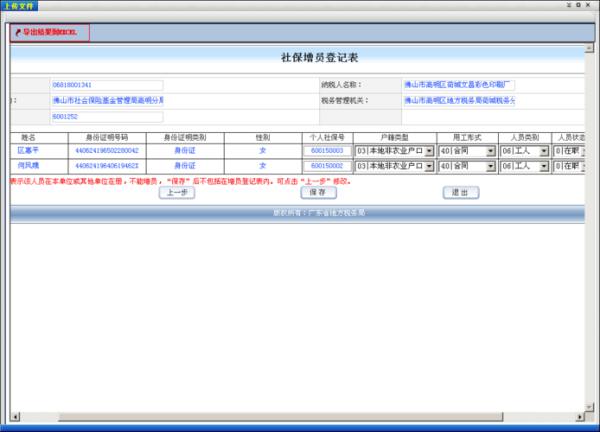Viewport: 600px width, 432px height.
Task: Open 人员类别 dropdown in 区惠平 row
Action: [544, 151]
